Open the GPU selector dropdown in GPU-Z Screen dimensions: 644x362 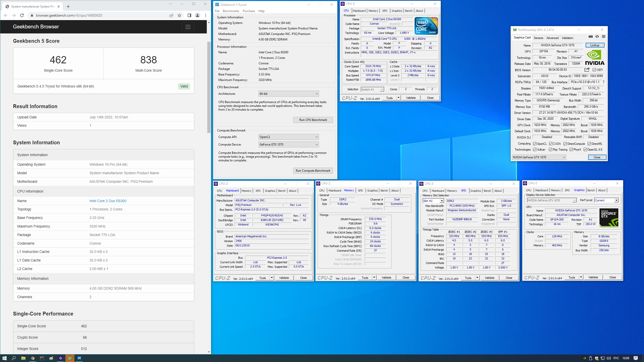pyautogui.click(x=539, y=157)
